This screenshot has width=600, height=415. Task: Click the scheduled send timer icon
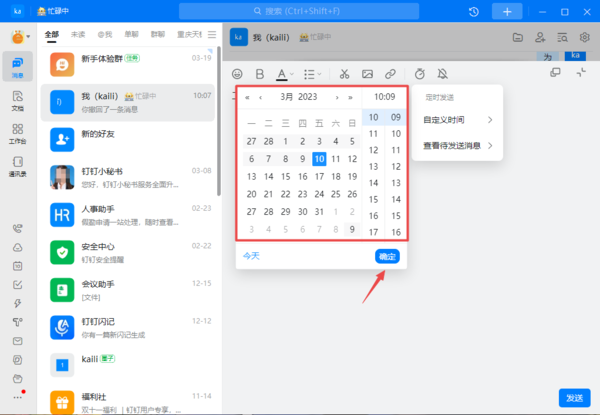point(419,74)
